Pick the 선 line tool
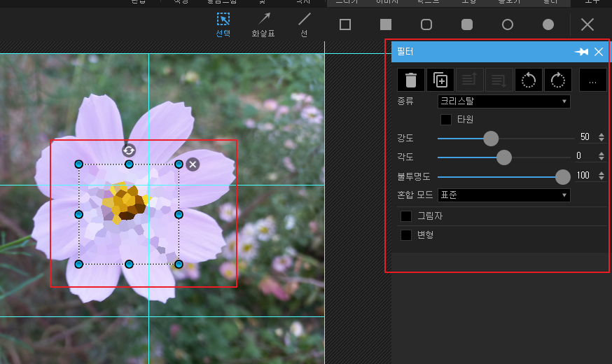 pyautogui.click(x=304, y=24)
